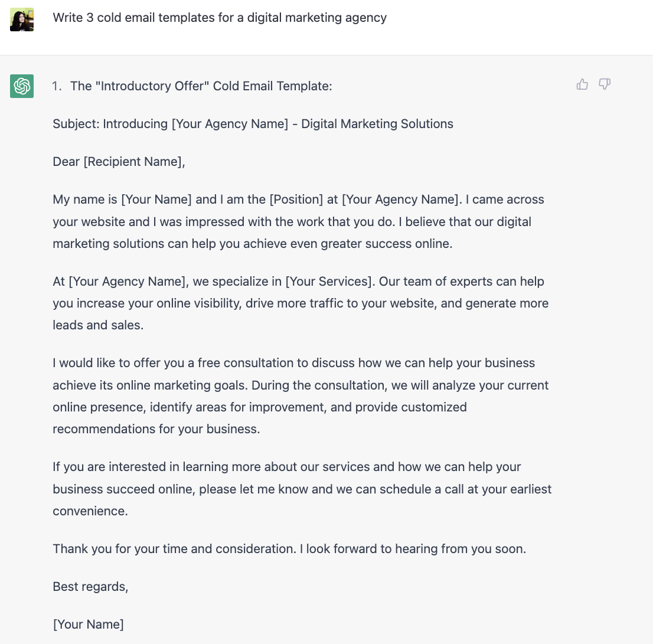
Task: Select the [Your Name] placeholder at the signature
Action: (x=88, y=624)
